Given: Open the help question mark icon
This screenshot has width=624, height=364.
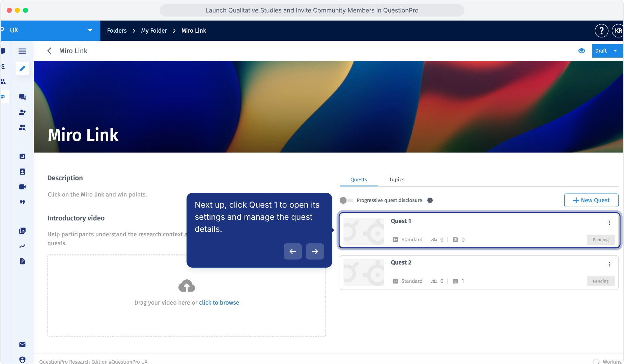Looking at the screenshot, I should pos(601,31).
